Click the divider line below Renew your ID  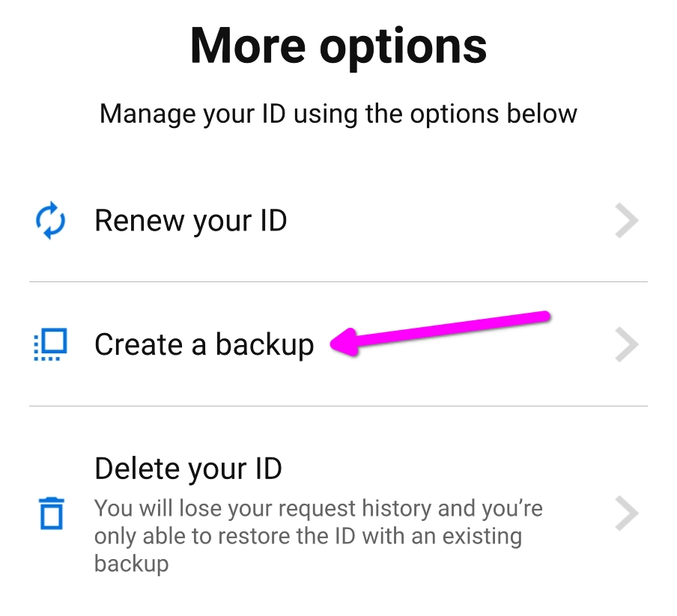click(338, 282)
